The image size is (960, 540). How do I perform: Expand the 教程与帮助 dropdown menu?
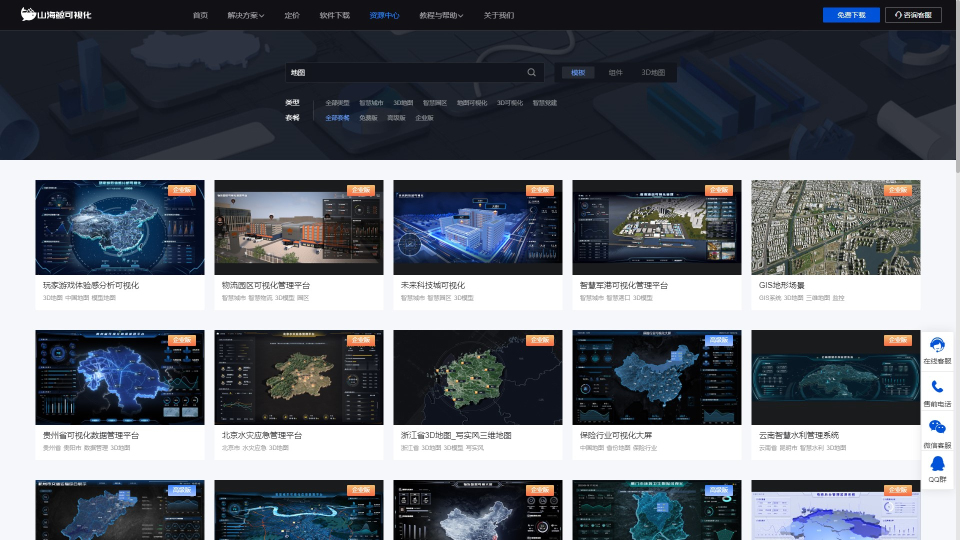pyautogui.click(x=441, y=15)
